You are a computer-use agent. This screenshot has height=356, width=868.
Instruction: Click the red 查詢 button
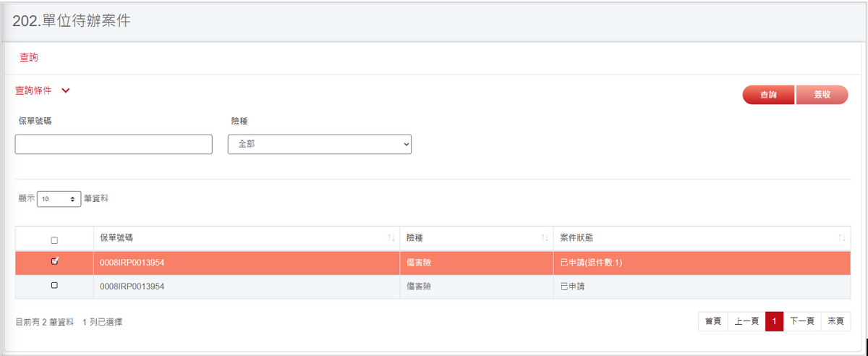pos(768,95)
